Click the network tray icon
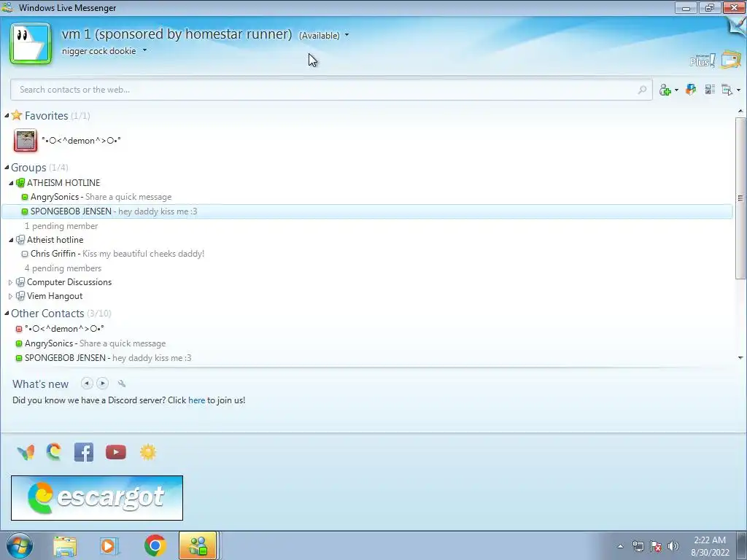 pyautogui.click(x=638, y=546)
